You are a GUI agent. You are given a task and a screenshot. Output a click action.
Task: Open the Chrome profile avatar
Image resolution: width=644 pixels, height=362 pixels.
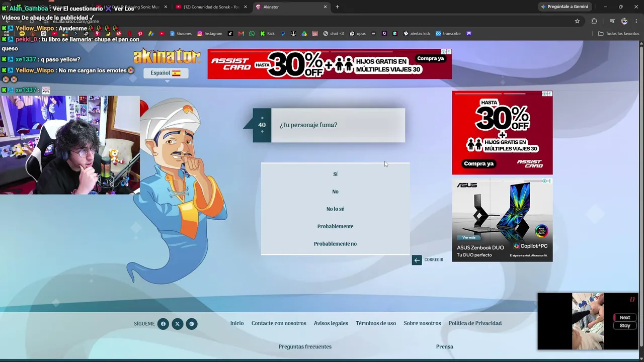(x=624, y=21)
